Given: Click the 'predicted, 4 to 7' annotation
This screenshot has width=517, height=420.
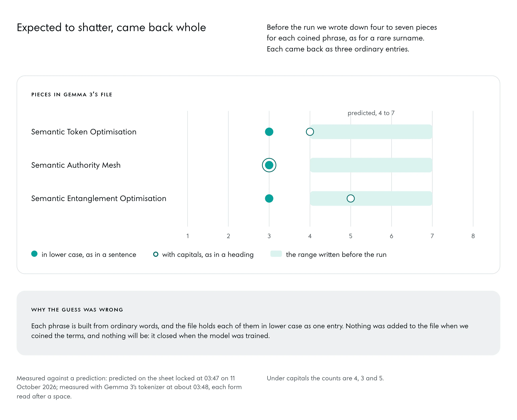Looking at the screenshot, I should point(371,113).
